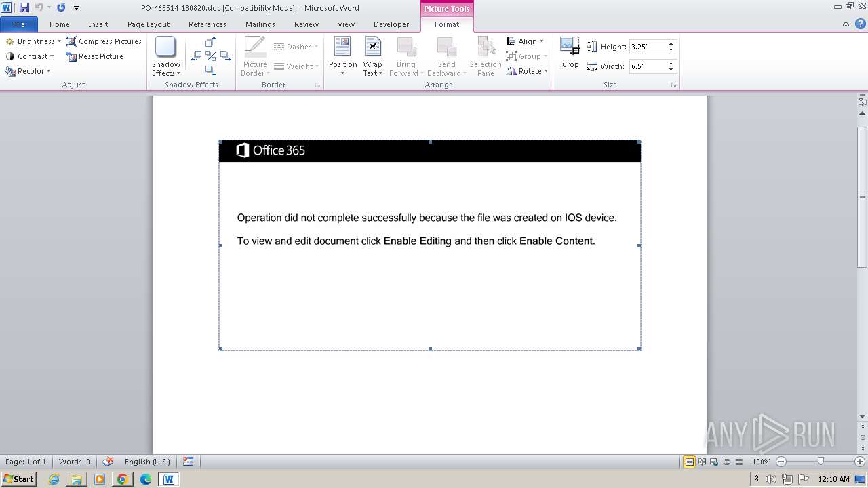Open the Position dropdown
This screenshot has height=488, width=868.
[342, 57]
